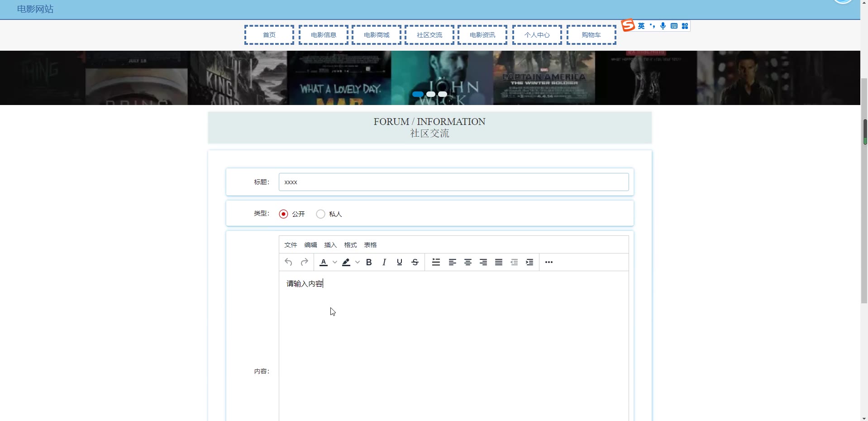Open the 格式 editor menu
868x421 pixels.
[350, 245]
